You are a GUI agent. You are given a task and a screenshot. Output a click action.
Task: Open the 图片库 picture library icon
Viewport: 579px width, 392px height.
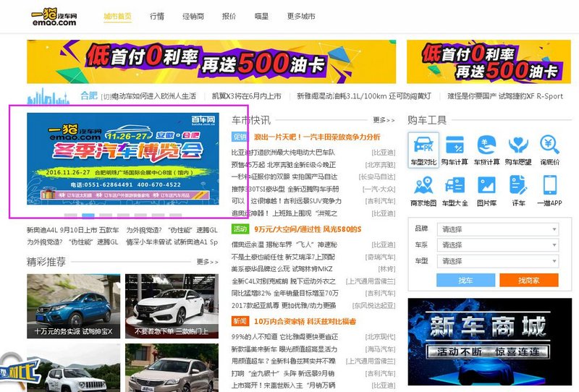[x=486, y=191]
